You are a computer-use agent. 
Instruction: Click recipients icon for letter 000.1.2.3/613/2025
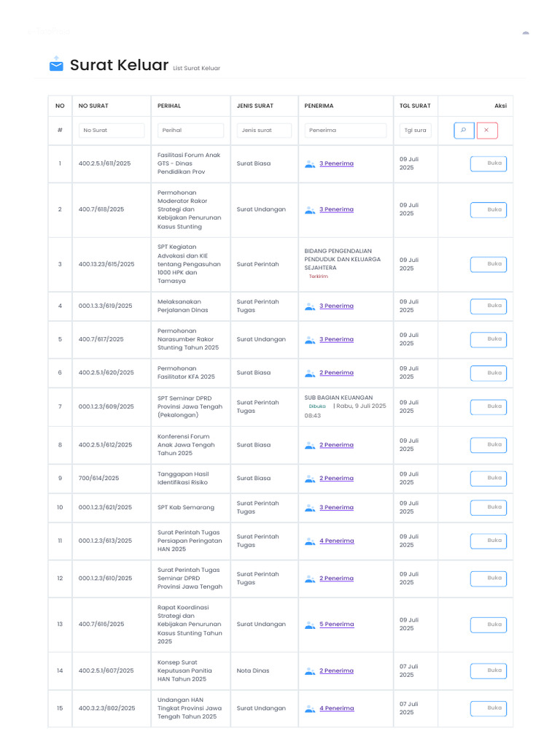310,541
